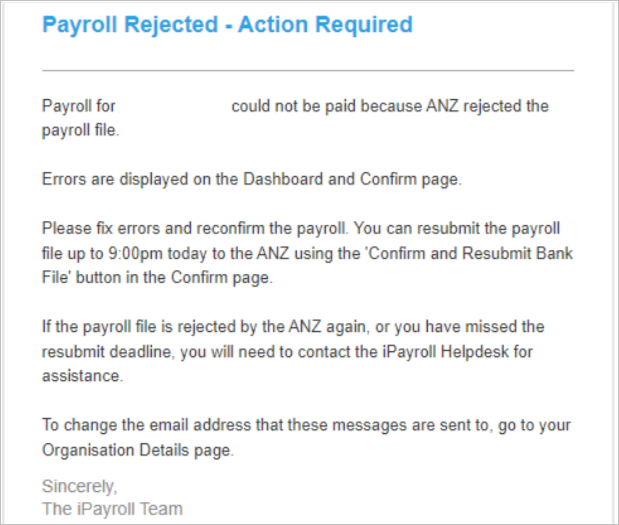
Task: Click 'The iPayroll Team' signature
Action: tap(113, 509)
